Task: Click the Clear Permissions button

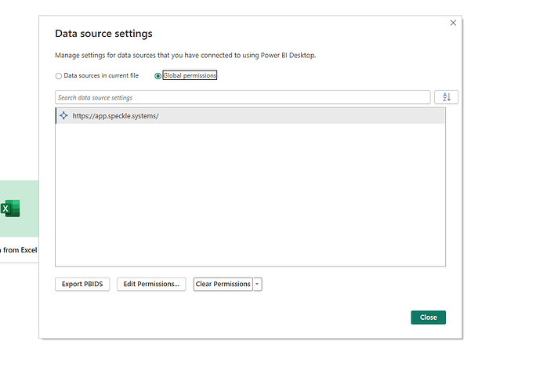Action: [223, 285]
